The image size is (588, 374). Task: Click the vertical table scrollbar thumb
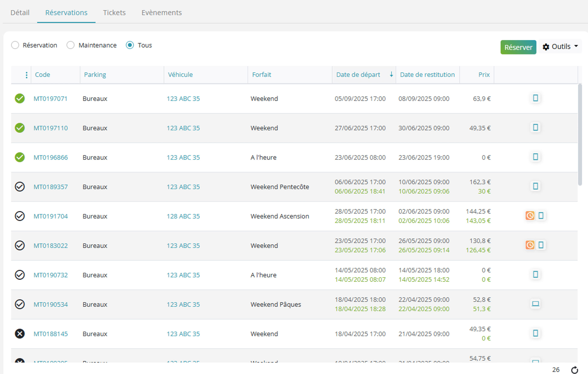click(x=580, y=135)
